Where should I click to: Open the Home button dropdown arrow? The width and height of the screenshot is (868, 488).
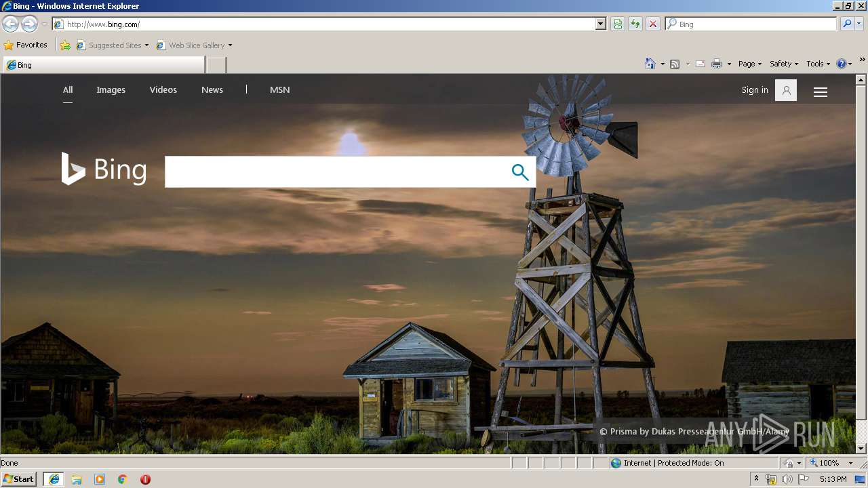coord(663,64)
